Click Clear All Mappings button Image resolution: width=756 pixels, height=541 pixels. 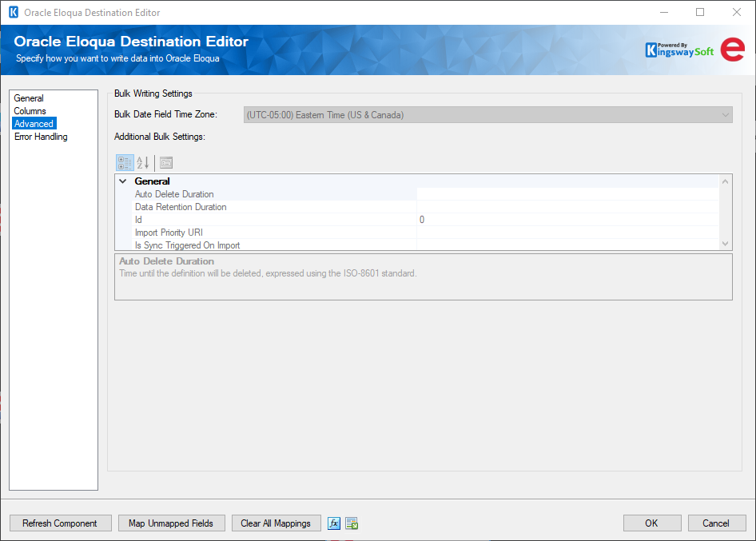[x=276, y=523]
